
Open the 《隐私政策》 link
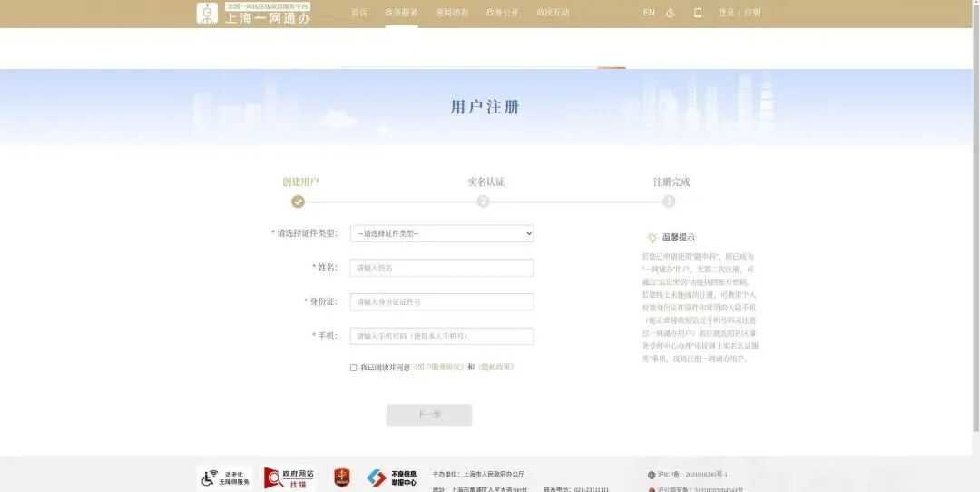(x=495, y=368)
